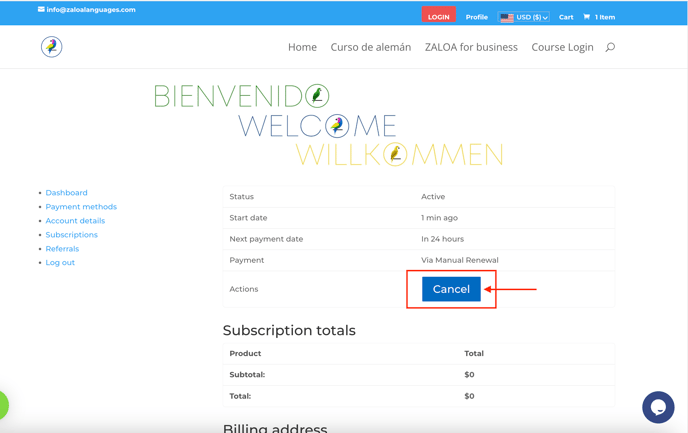
Task: Select the 'In 24 hours' payment date value
Action: (442, 239)
